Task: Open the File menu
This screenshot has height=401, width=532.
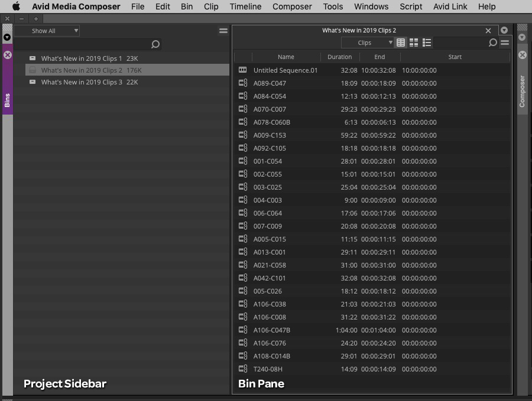Action: click(x=138, y=6)
